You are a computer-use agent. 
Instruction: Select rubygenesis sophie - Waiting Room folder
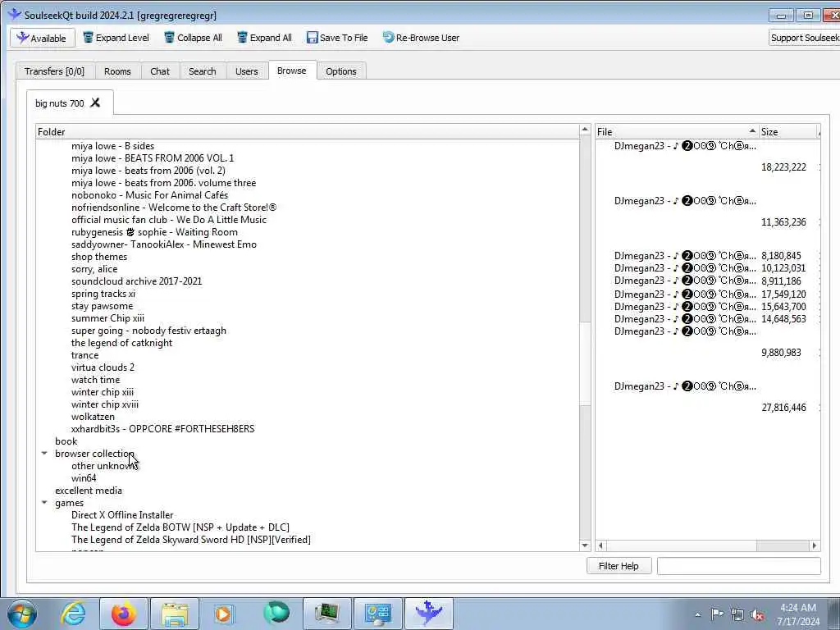coord(154,232)
